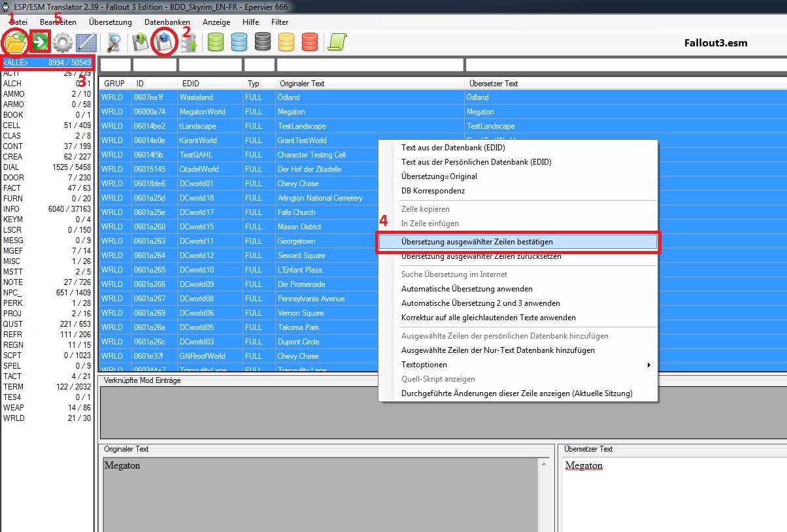The image size is (787, 532).
Task: Sort by the EDID column header
Action: tap(210, 84)
